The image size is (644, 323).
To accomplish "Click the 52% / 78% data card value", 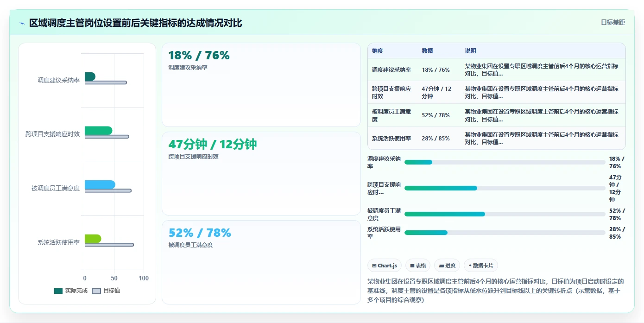I will pos(199,233).
